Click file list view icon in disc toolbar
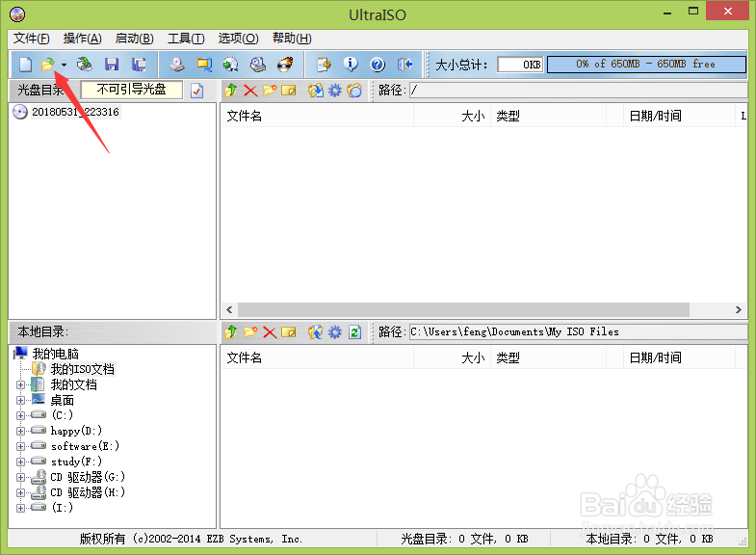The width and height of the screenshot is (756, 555). (354, 91)
